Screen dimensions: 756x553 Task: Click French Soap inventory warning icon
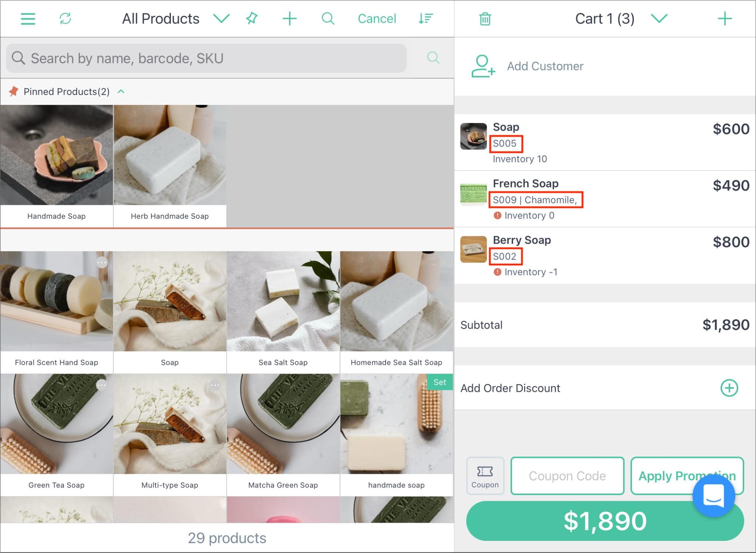pos(497,215)
